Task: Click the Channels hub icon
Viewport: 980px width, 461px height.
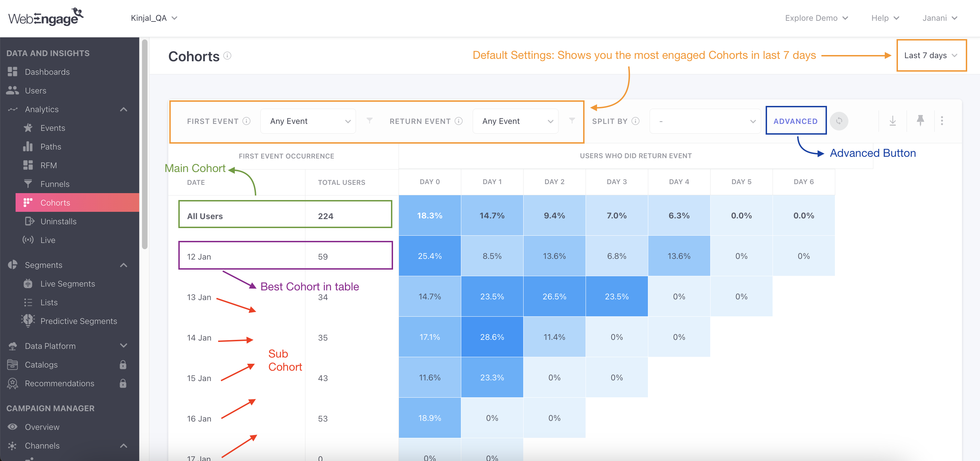Action: 12,445
